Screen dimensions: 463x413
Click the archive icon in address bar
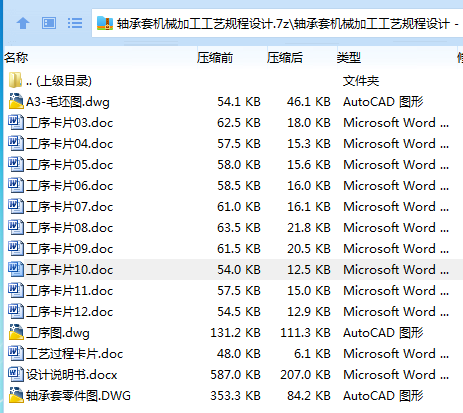pos(105,23)
